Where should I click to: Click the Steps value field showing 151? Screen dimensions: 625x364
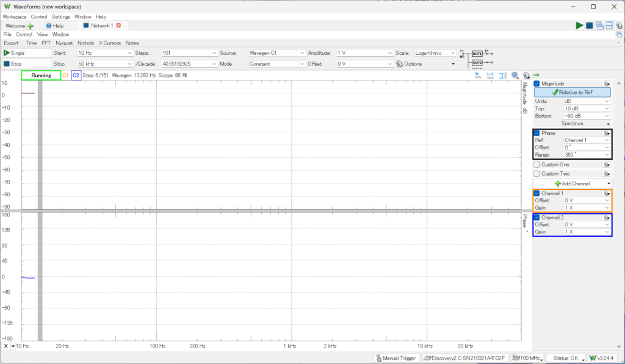point(189,53)
